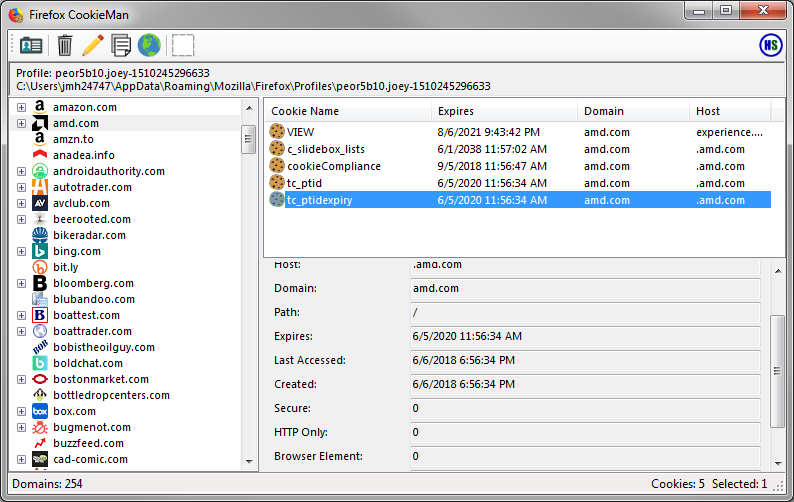Sort by the Cookie Name column header

(347, 111)
